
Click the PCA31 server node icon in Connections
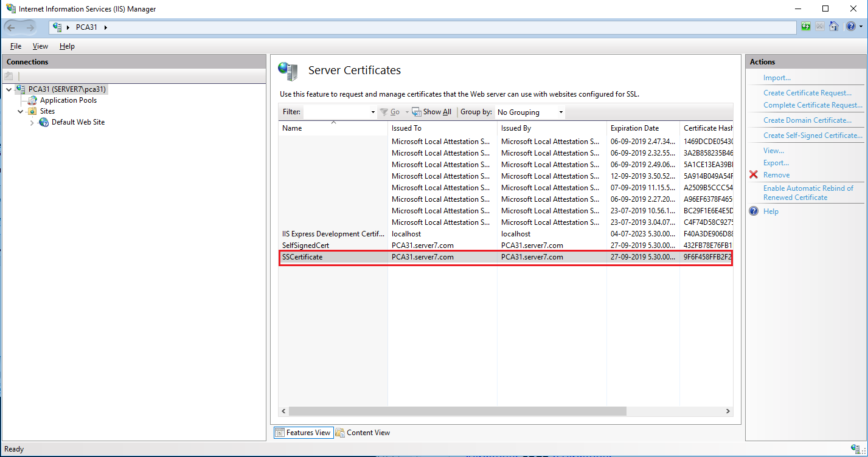21,89
